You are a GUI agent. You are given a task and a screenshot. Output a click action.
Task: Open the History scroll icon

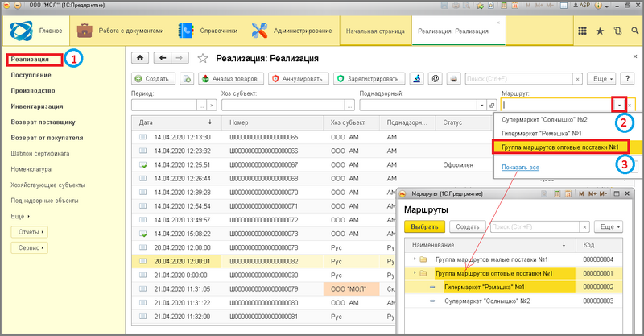(617, 31)
